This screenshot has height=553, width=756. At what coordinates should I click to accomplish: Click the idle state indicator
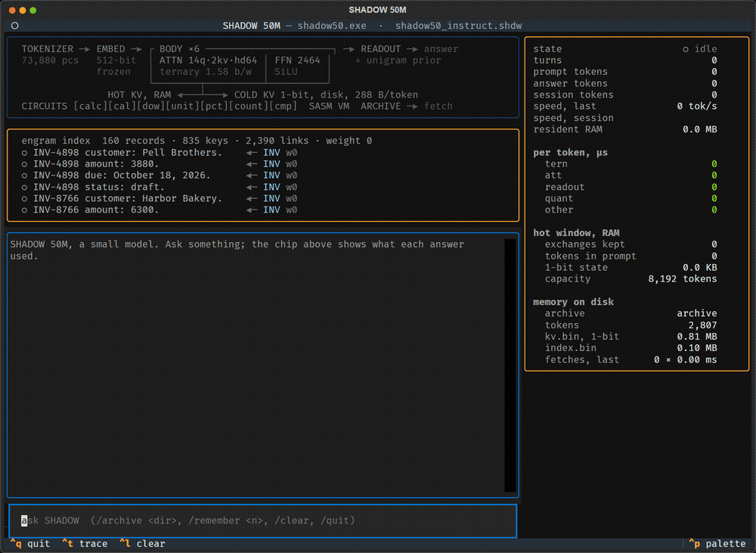699,49
